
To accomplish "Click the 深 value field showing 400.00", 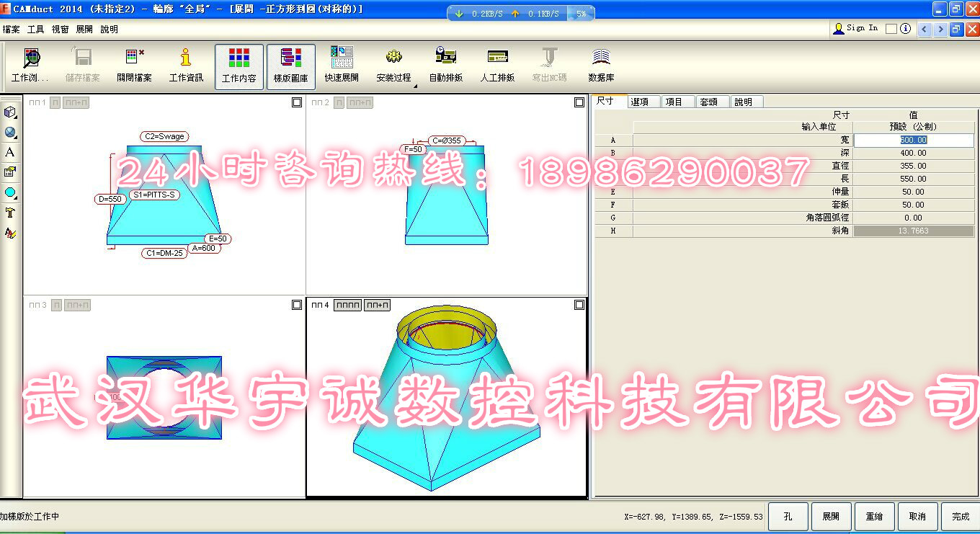I will pos(913,153).
